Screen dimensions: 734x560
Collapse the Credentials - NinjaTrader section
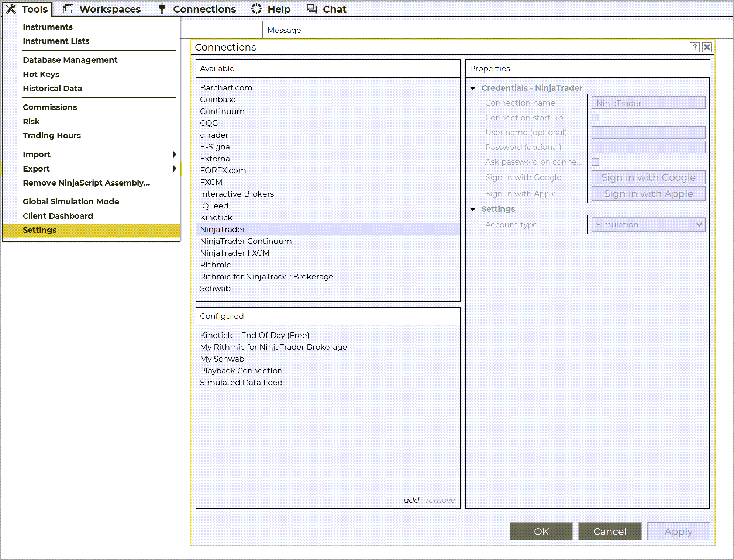pyautogui.click(x=473, y=88)
